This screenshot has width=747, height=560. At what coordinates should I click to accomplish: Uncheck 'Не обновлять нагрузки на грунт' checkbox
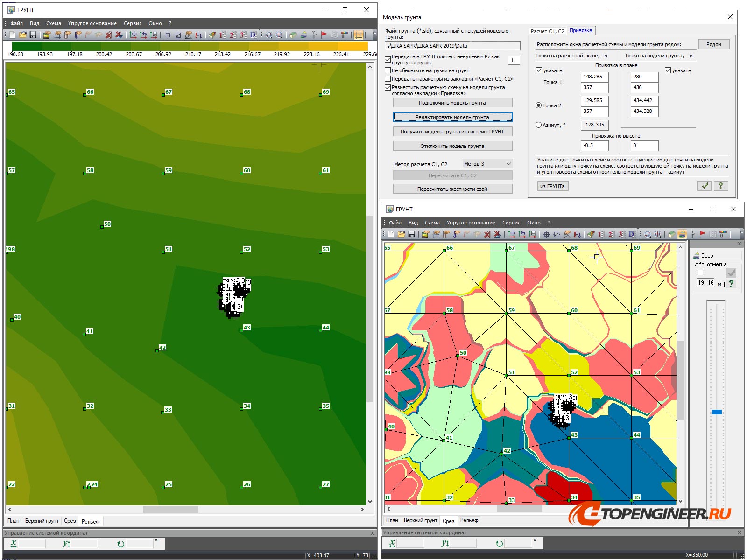[388, 70]
